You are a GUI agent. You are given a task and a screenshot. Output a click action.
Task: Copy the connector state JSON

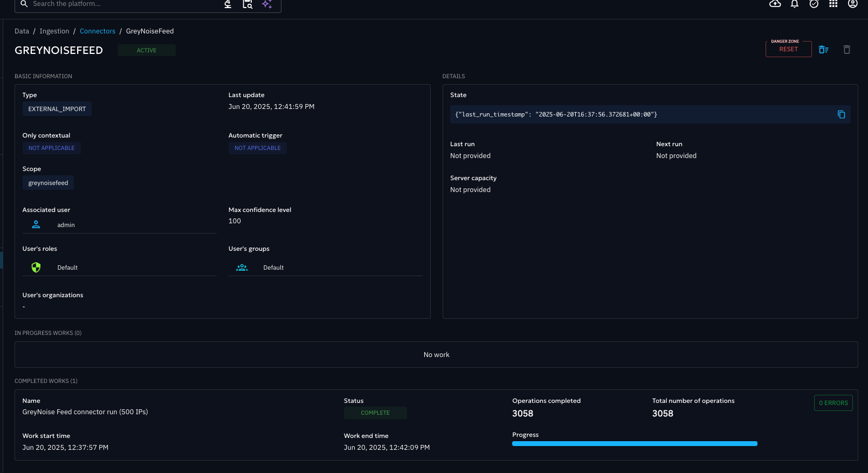842,114
